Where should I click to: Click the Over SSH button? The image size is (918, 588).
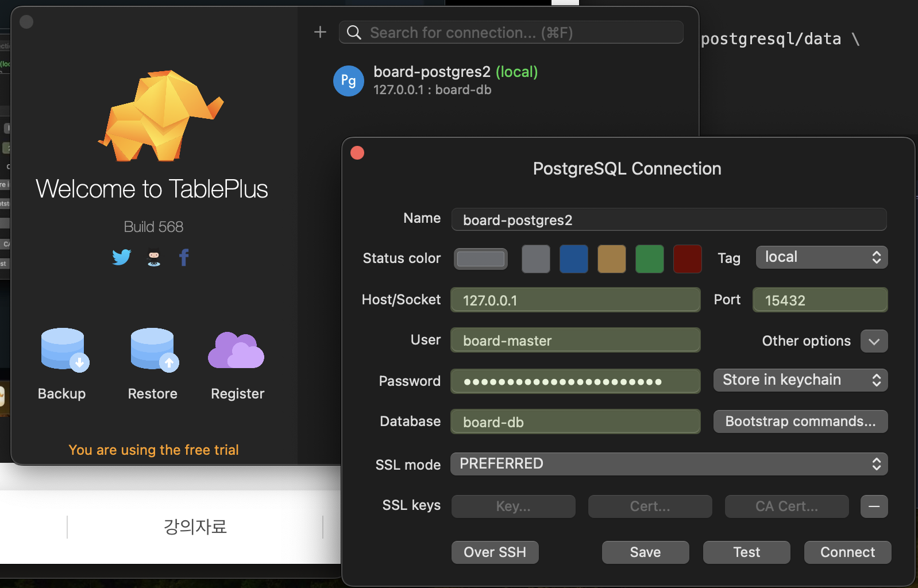(x=495, y=552)
